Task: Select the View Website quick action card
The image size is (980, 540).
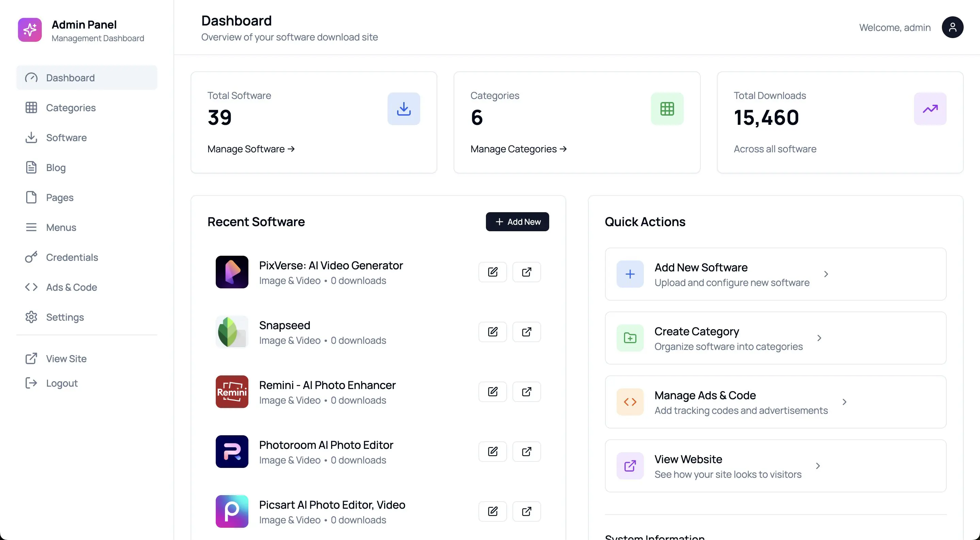Action: point(775,466)
